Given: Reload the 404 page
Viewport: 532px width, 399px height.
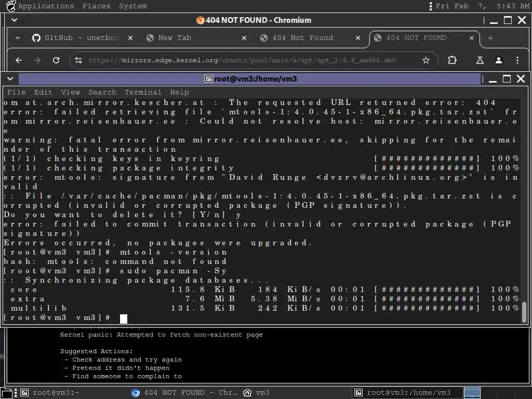Looking at the screenshot, I should click(56, 60).
